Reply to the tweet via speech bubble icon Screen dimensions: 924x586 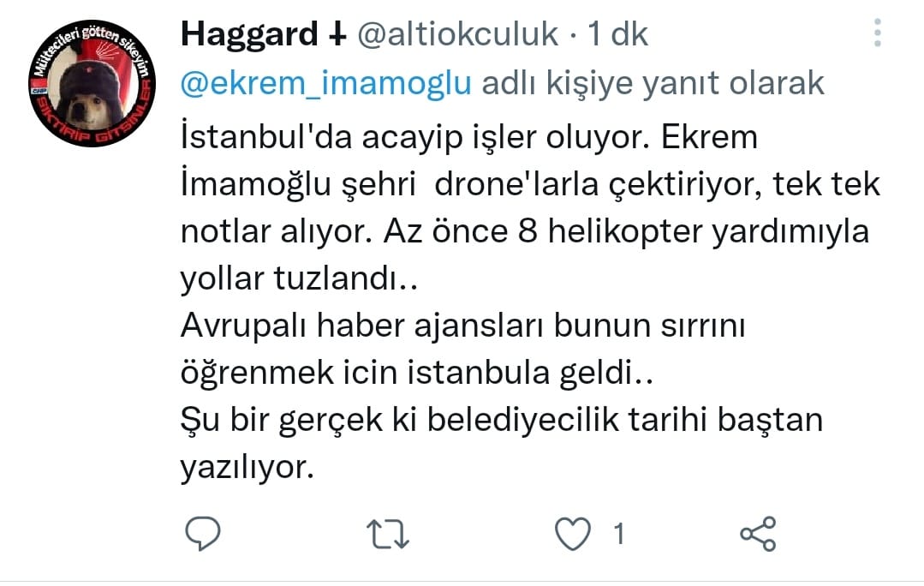(x=203, y=534)
